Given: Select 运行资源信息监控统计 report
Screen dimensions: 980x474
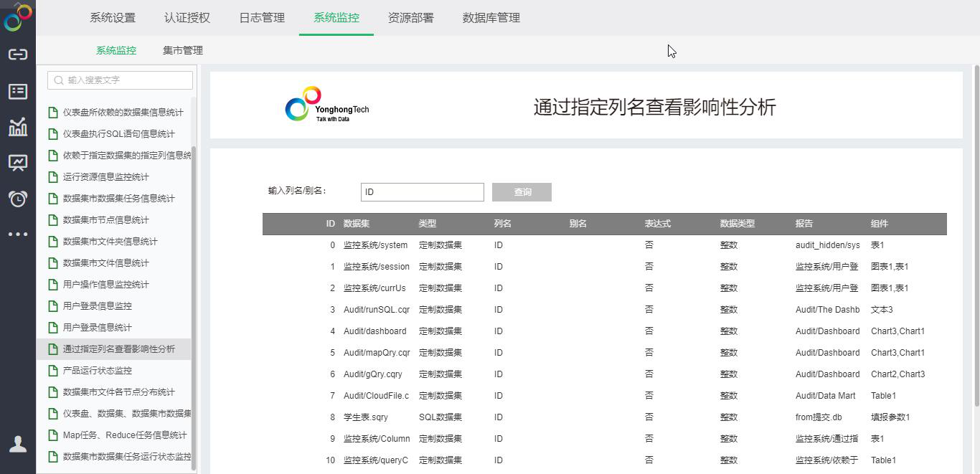Looking at the screenshot, I should (x=106, y=177).
